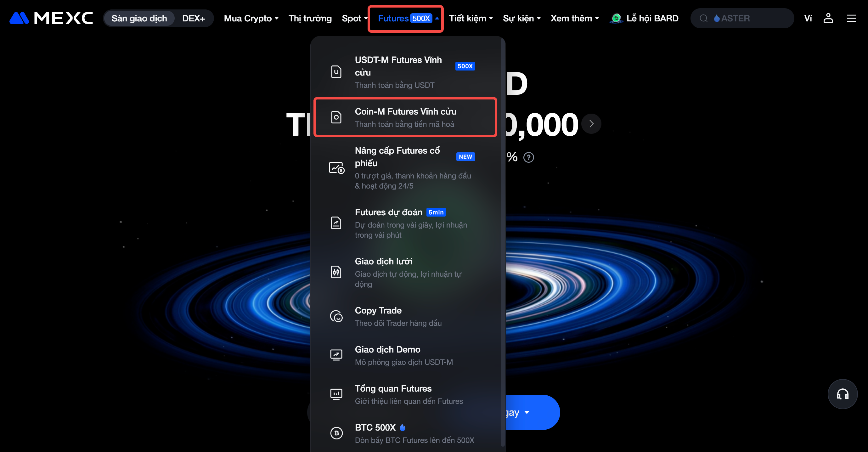
Task: Click the MEXC logo
Action: (x=51, y=18)
